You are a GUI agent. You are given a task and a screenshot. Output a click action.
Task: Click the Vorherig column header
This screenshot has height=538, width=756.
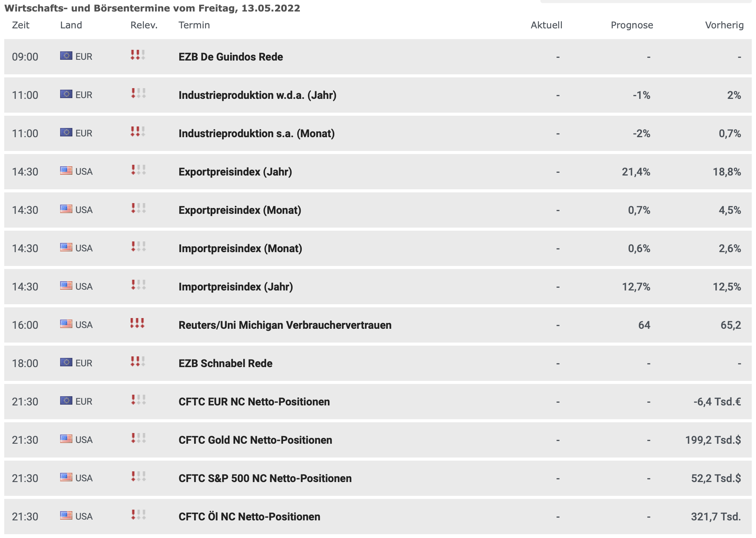point(724,25)
